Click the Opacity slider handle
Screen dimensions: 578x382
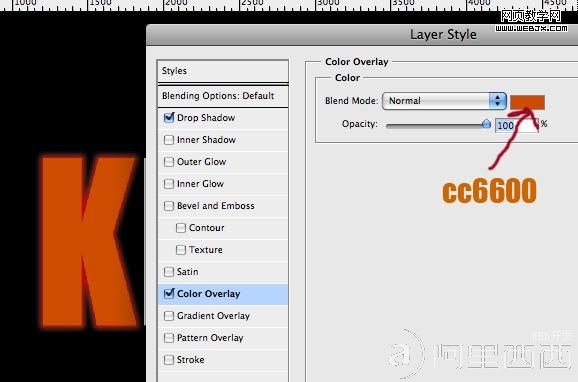pyautogui.click(x=486, y=124)
